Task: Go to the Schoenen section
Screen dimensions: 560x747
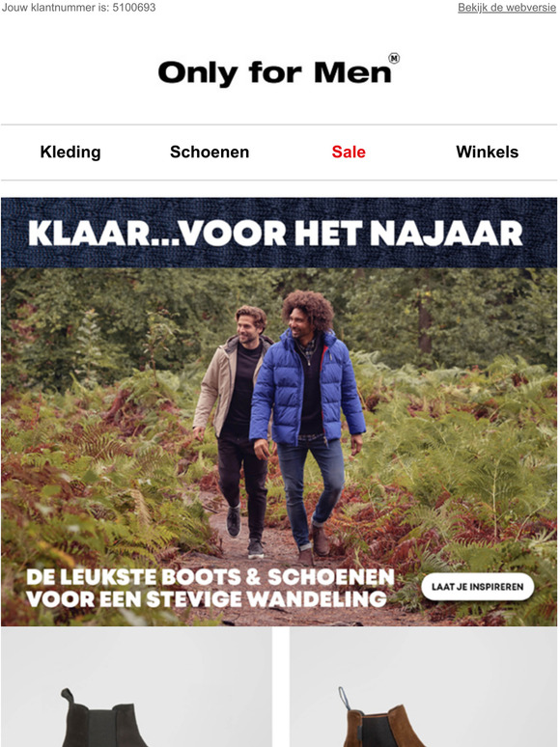Action: point(210,152)
